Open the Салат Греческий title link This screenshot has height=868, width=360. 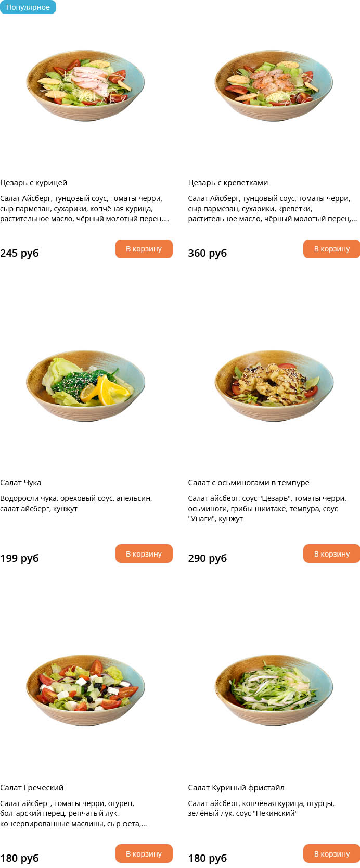(32, 788)
